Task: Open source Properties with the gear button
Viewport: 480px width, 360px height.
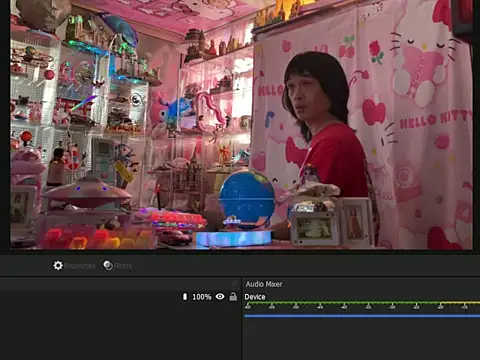Action: [74, 266]
